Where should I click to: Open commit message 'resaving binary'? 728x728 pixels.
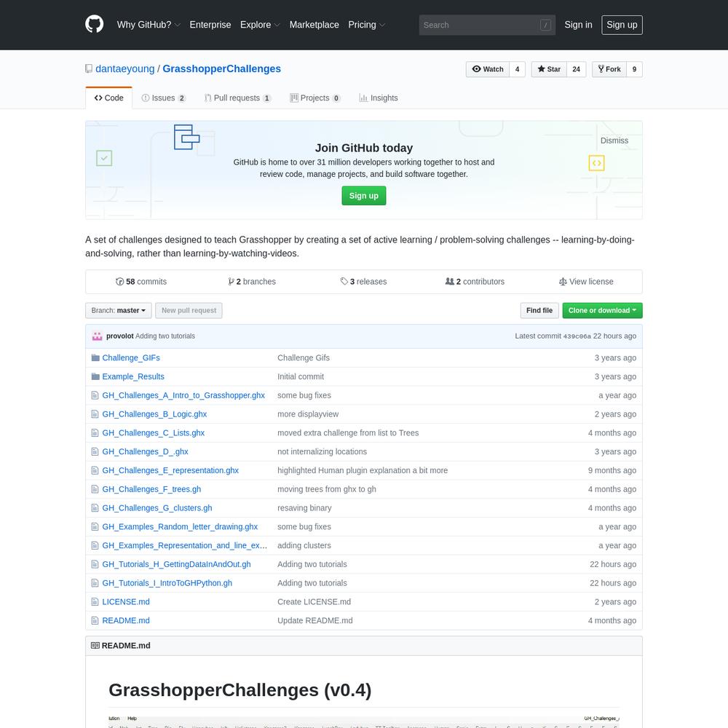(304, 508)
